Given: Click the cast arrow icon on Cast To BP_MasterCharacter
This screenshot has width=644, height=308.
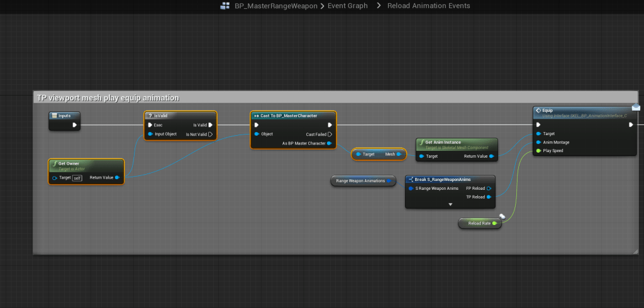Looking at the screenshot, I should (256, 116).
